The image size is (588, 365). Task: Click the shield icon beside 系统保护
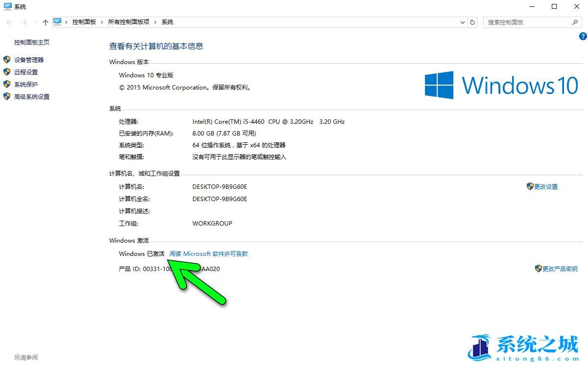(7, 84)
